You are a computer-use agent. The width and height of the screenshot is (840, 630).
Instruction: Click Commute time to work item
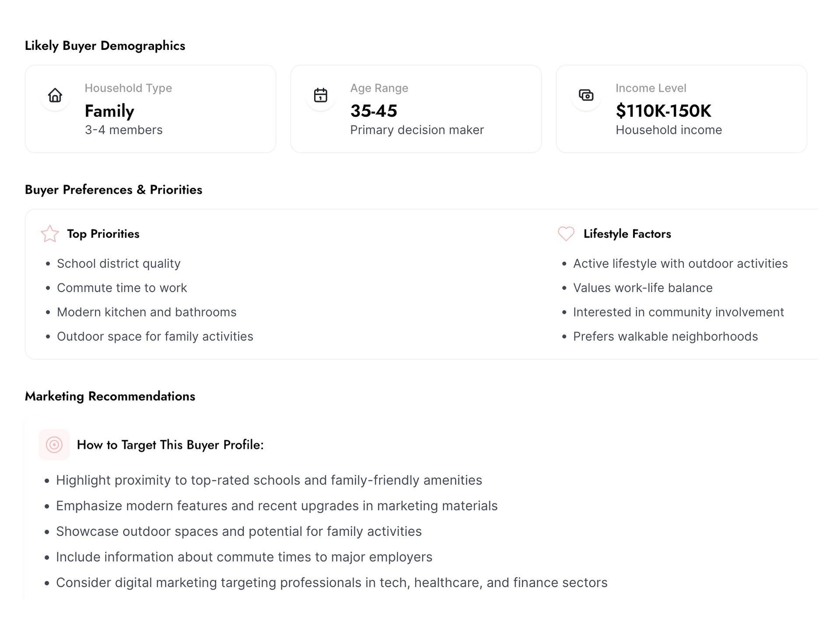122,288
